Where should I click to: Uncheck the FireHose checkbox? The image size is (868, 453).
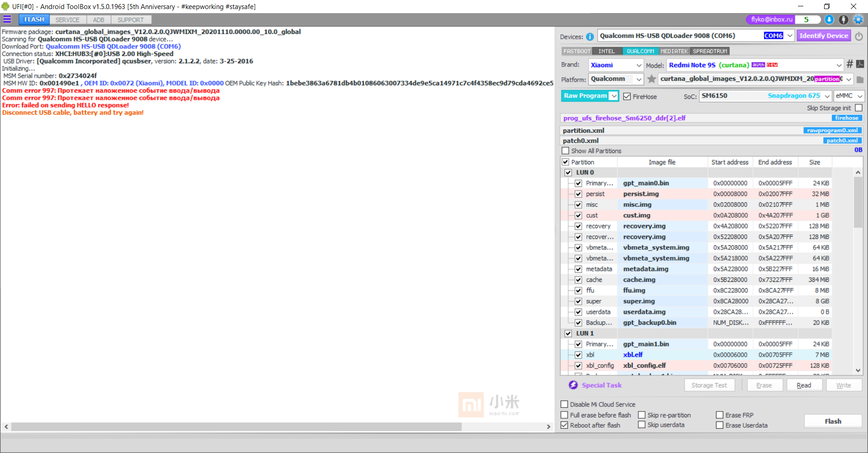pos(627,97)
